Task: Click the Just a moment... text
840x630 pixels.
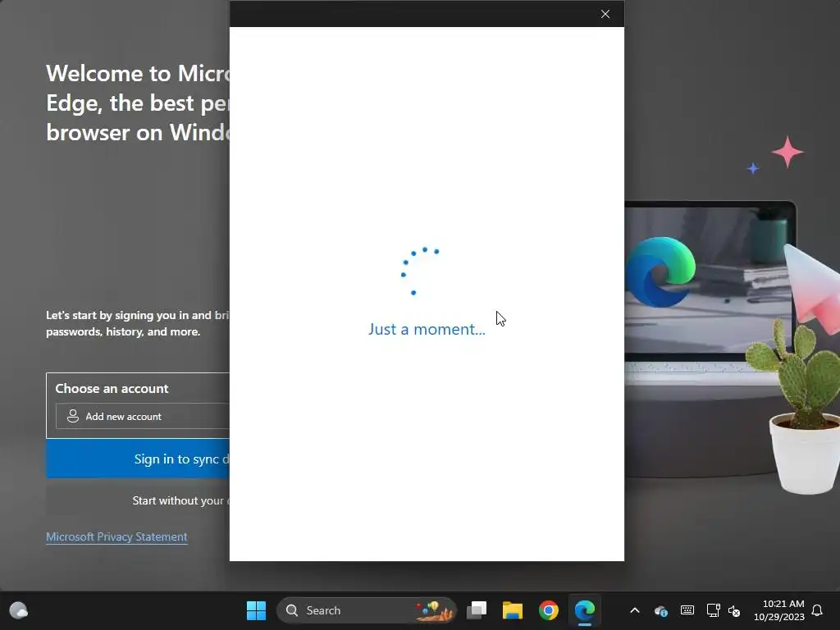Action: [427, 329]
